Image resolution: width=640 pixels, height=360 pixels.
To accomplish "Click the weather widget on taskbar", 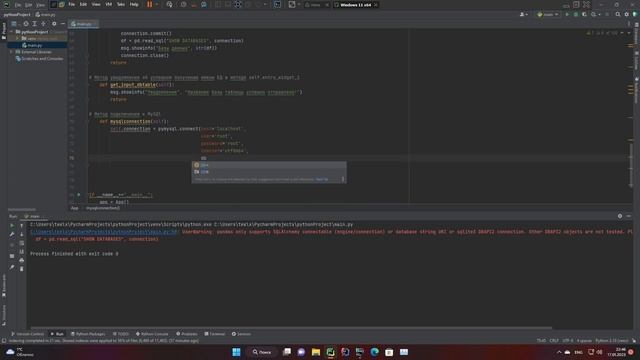I will point(20,352).
